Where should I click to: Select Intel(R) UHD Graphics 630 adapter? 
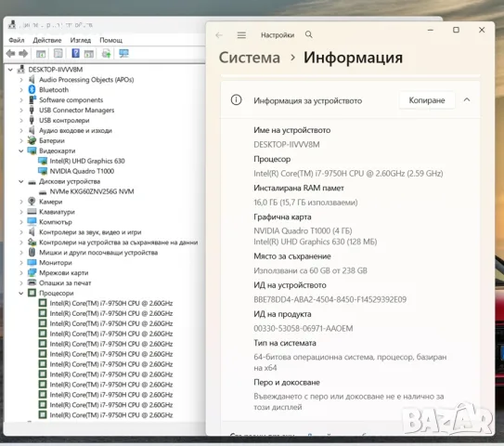pyautogui.click(x=87, y=161)
